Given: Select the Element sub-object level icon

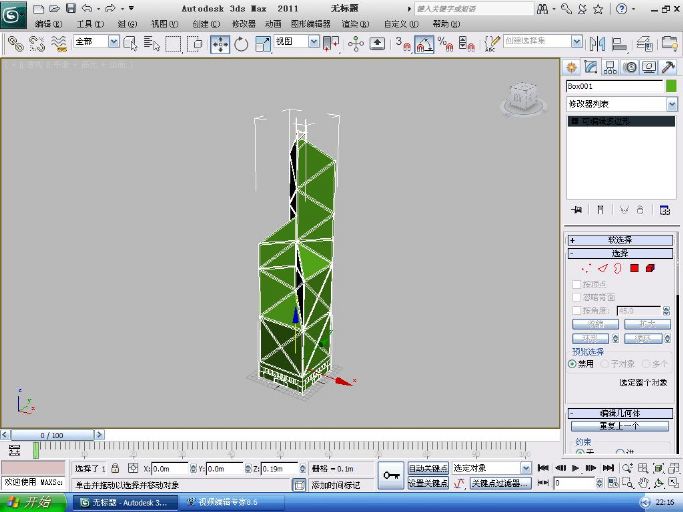Looking at the screenshot, I should click(x=650, y=268).
